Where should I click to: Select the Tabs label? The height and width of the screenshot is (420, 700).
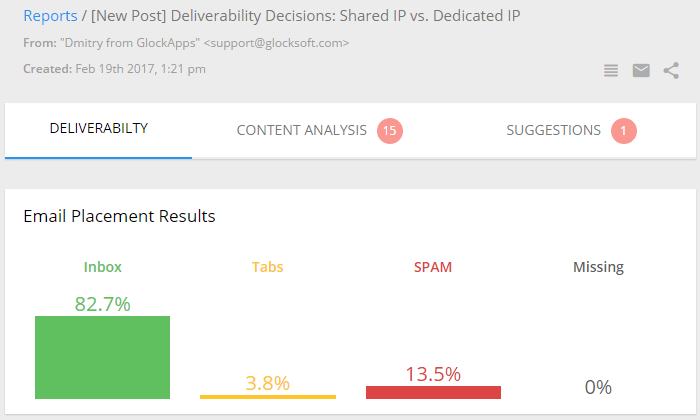[267, 267]
